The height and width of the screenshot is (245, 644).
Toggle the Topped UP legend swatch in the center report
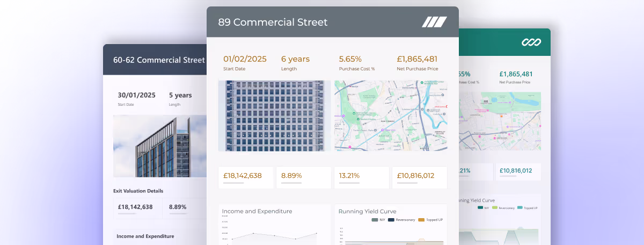421,220
